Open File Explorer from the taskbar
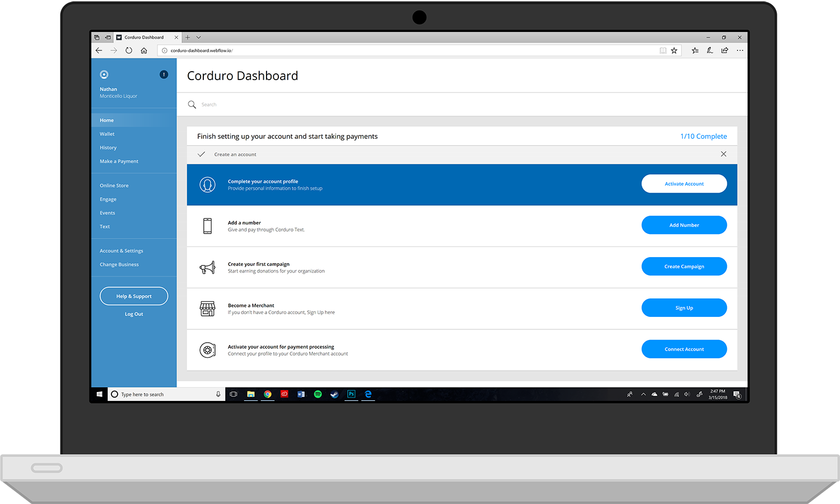The width and height of the screenshot is (840, 504). [x=251, y=394]
